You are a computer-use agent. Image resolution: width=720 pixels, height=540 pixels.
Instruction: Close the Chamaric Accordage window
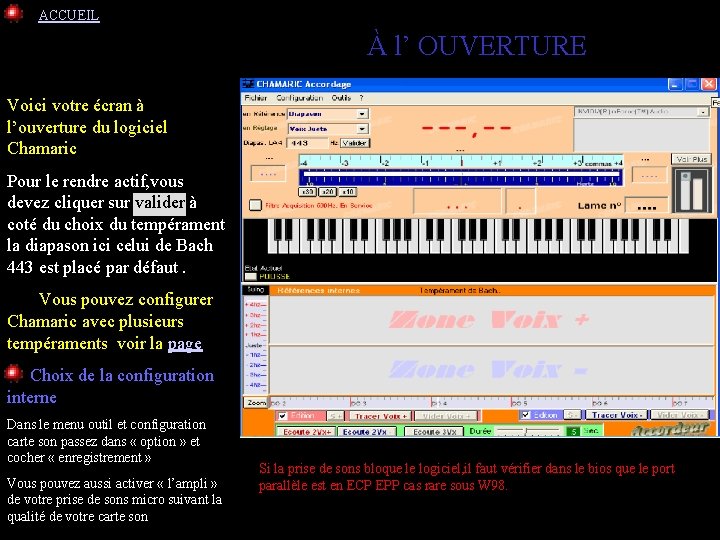pyautogui.click(x=709, y=84)
